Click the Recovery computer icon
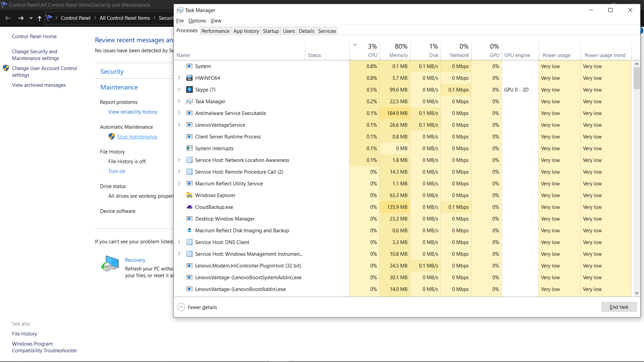The height and width of the screenshot is (362, 644). 110,263
